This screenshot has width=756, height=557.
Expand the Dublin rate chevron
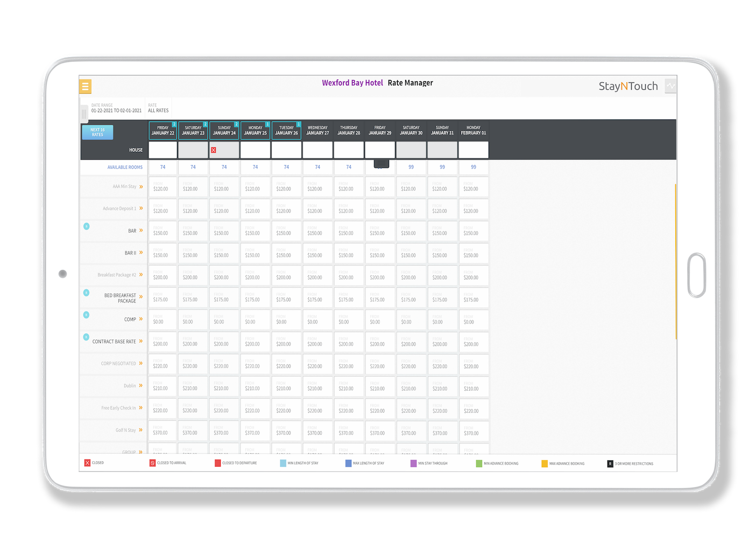[141, 385]
